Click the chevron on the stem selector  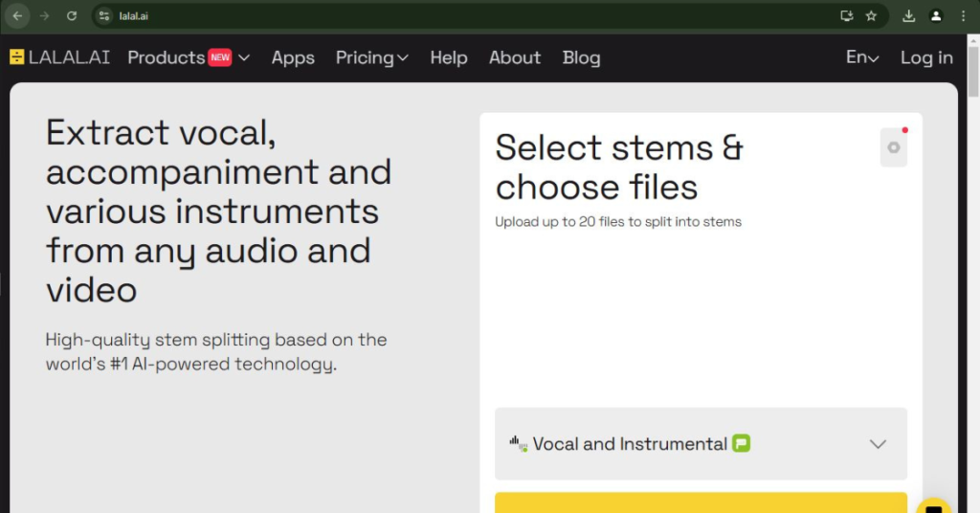[878, 444]
